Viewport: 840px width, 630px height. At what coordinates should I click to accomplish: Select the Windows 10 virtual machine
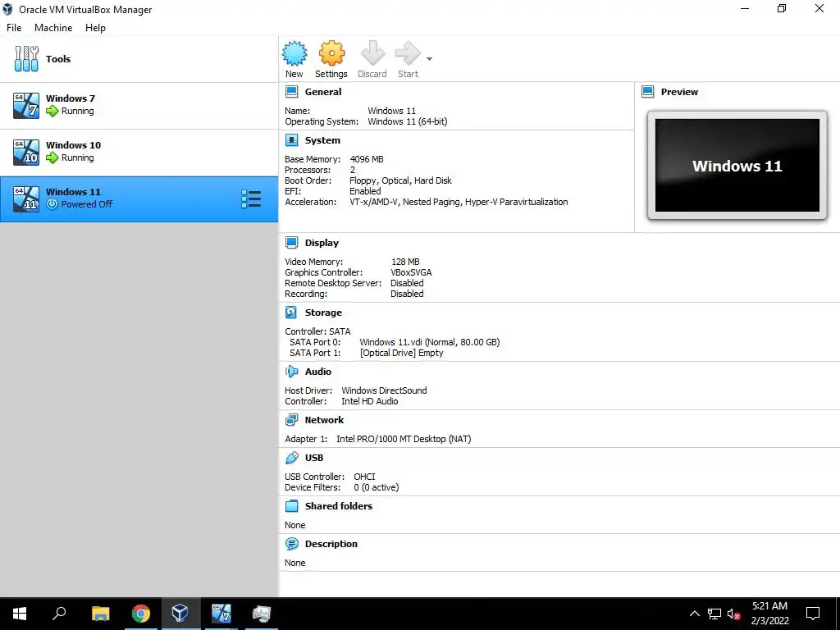pos(139,152)
